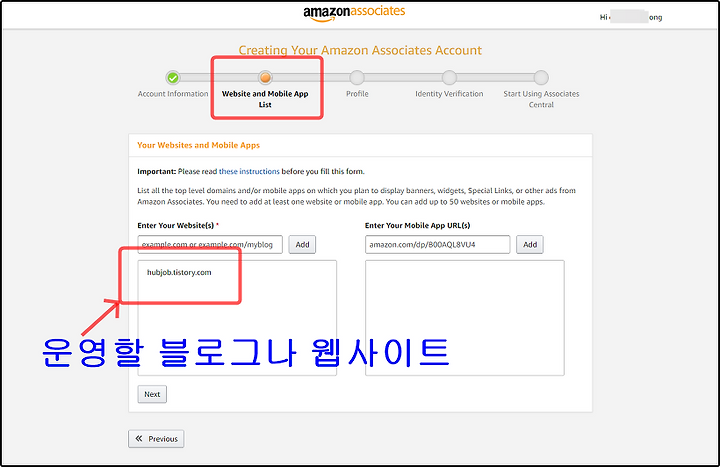Click the 'Enter Your Mobile App URL(s)' label

point(417,225)
